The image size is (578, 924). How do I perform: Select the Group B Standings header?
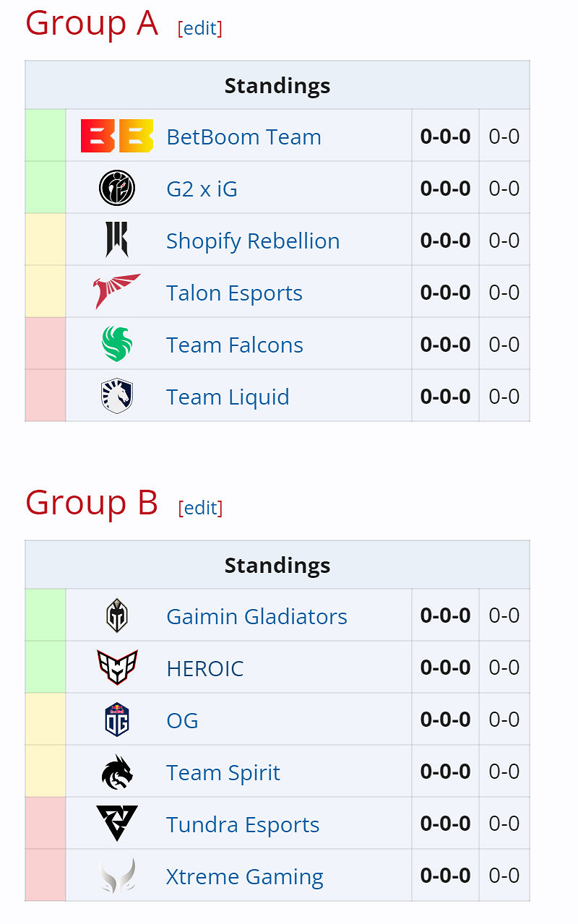click(x=277, y=565)
